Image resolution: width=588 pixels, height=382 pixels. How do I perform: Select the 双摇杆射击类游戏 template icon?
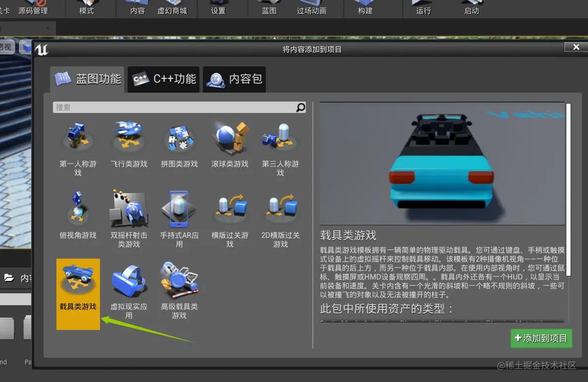[x=128, y=208]
